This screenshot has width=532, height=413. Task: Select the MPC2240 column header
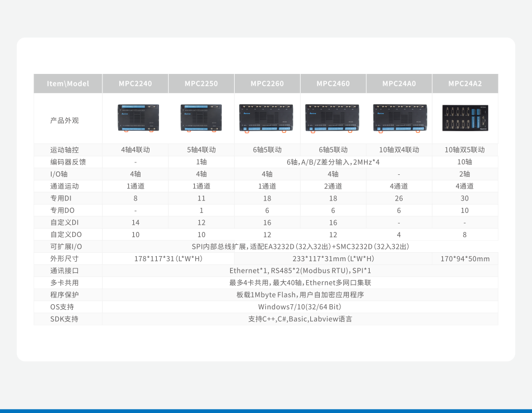(x=136, y=83)
